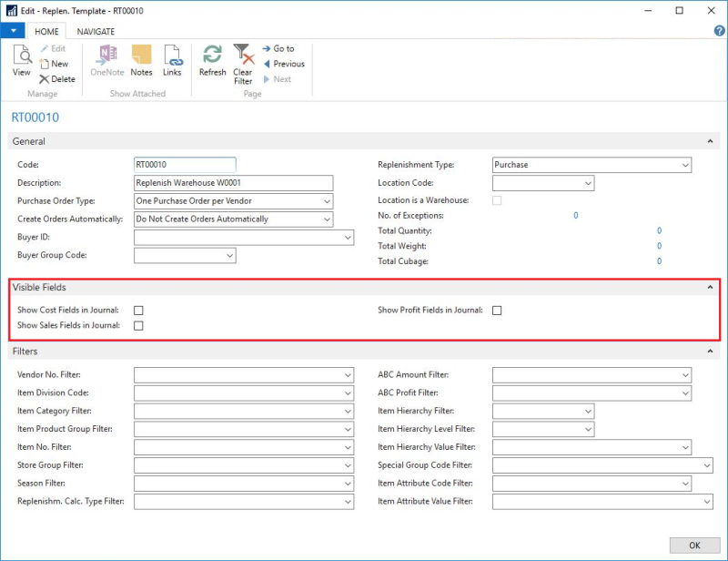
Task: Delete the current template record
Action: click(56, 79)
